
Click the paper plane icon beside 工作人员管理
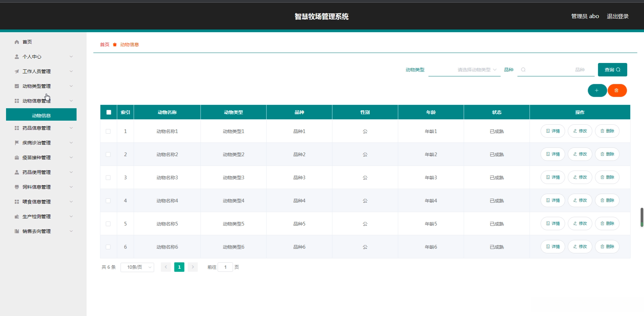[x=17, y=71]
